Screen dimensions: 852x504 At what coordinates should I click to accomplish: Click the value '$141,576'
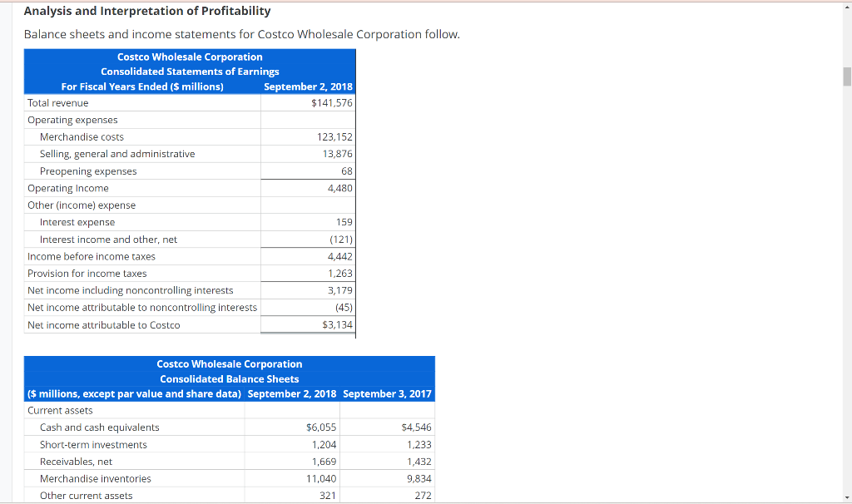click(x=331, y=102)
